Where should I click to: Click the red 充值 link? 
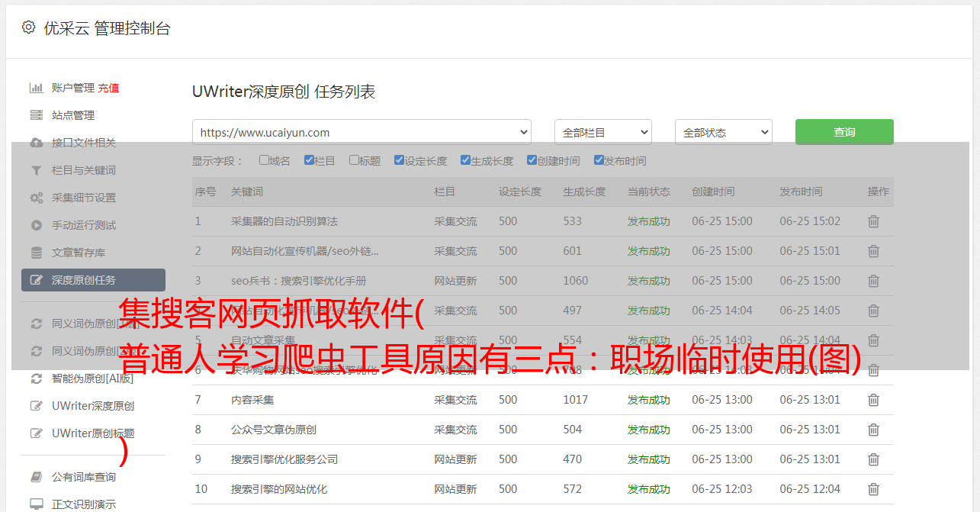108,88
